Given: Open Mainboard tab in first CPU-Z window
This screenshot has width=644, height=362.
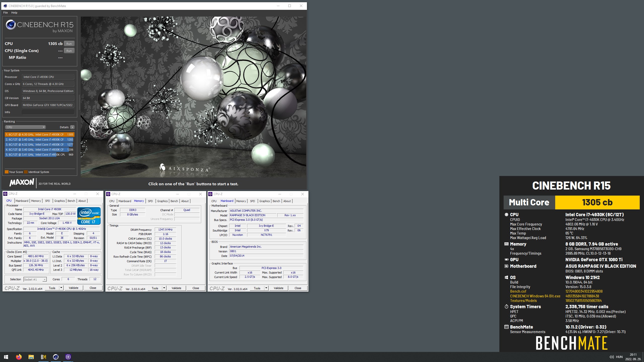Looking at the screenshot, I should coord(22,201).
